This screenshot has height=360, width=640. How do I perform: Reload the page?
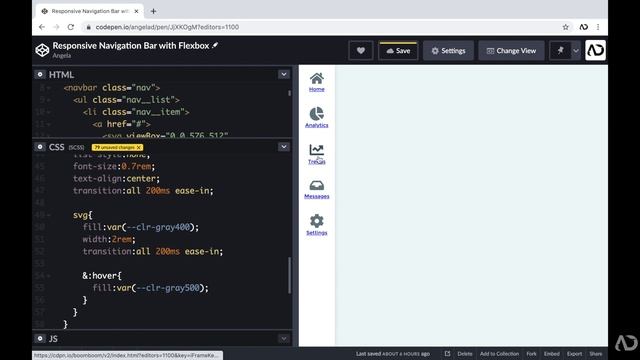pyautogui.click(x=71, y=27)
